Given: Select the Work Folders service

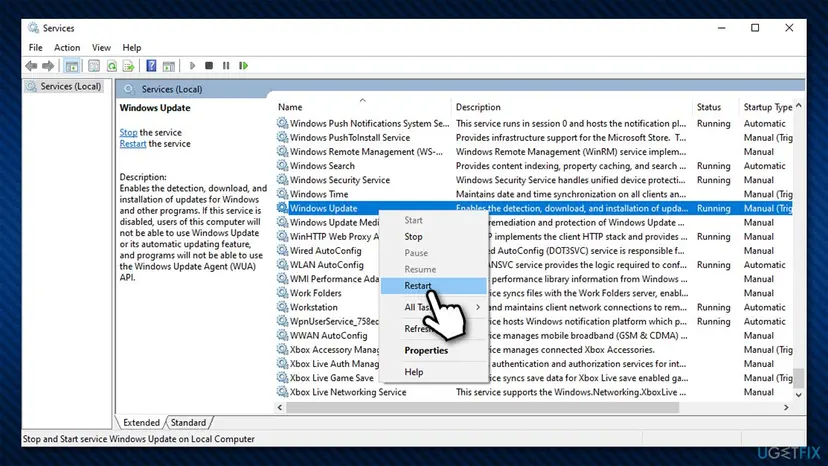Looking at the screenshot, I should (x=315, y=293).
